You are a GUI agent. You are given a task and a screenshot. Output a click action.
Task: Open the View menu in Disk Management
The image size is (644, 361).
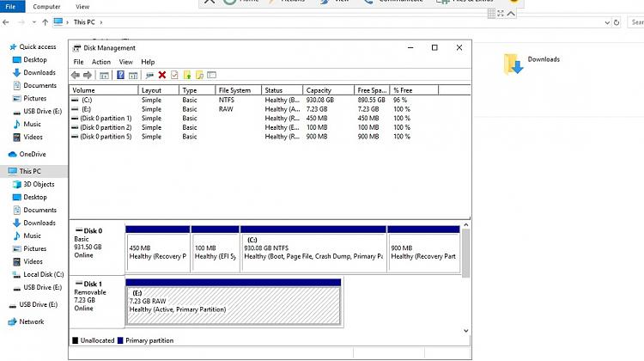coord(125,62)
